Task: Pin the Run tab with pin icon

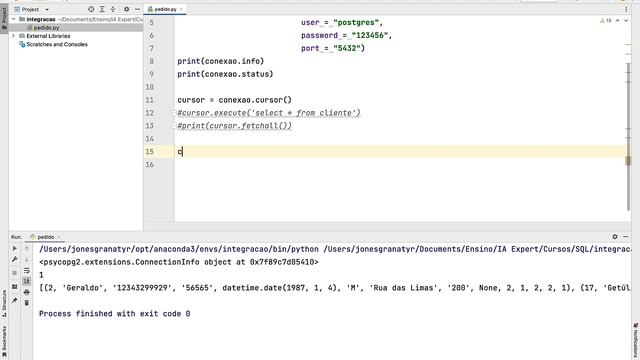Action: click(x=15, y=301)
